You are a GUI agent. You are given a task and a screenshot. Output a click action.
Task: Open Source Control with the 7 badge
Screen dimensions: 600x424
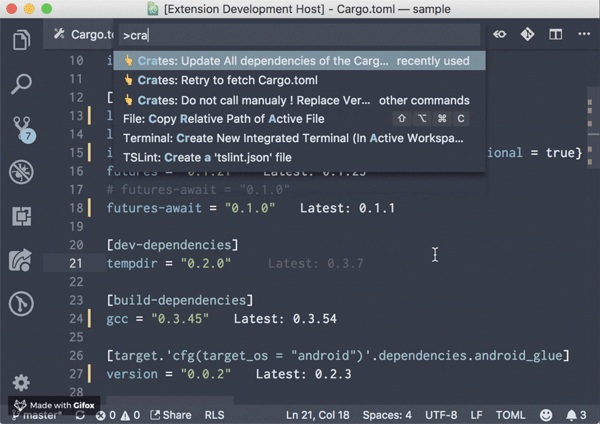click(20, 129)
